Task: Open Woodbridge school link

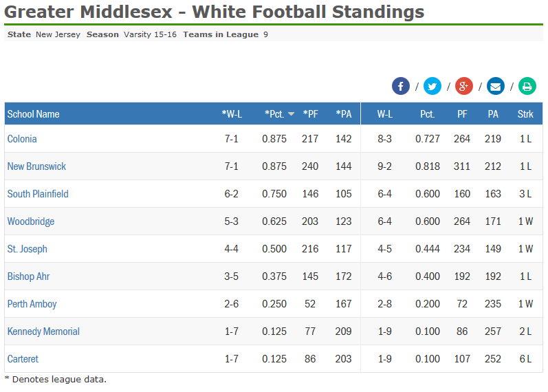Action: pyautogui.click(x=31, y=221)
